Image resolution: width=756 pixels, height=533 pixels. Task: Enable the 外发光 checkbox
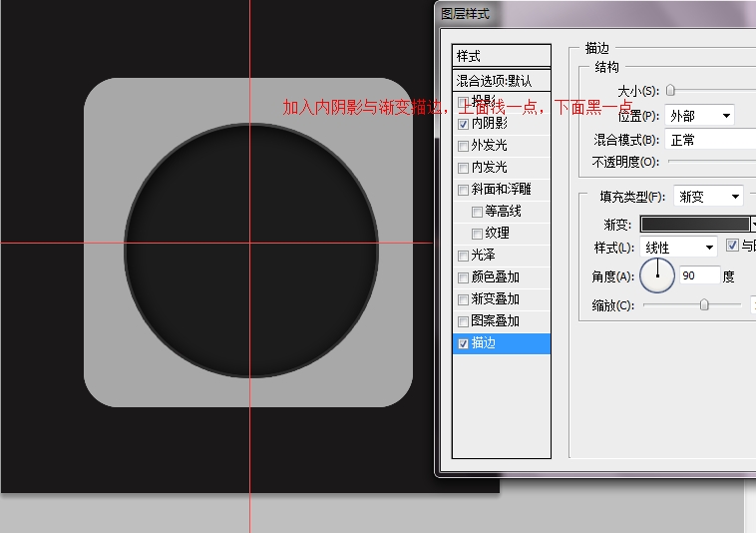[464, 146]
